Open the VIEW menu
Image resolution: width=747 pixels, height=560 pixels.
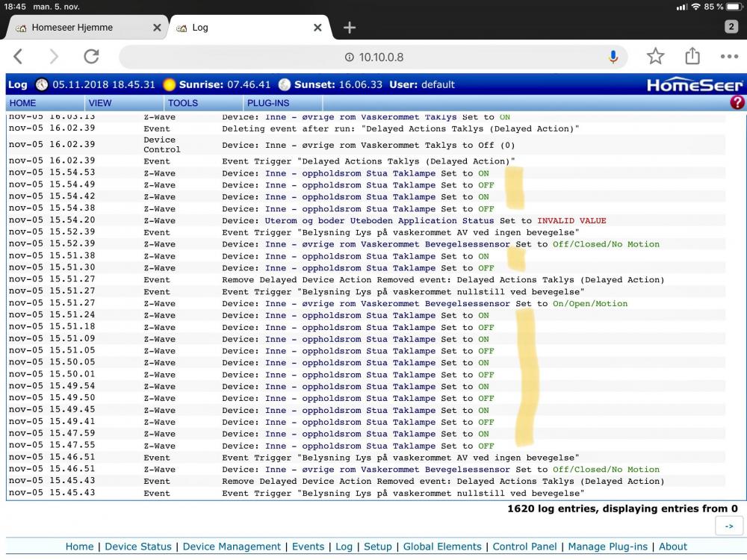[99, 103]
